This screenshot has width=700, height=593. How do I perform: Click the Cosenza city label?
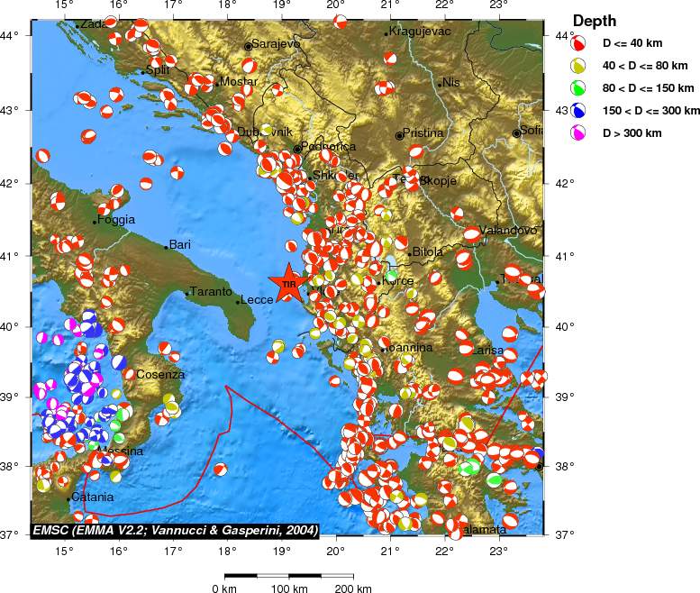pos(160,374)
